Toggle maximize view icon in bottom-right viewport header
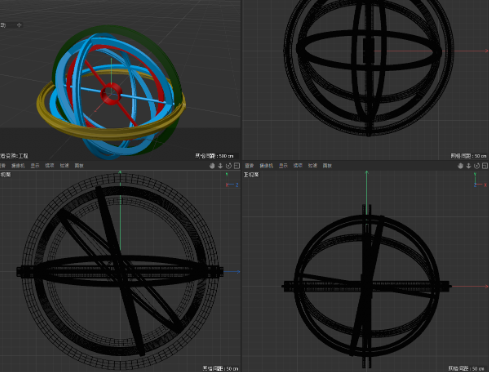 point(485,166)
